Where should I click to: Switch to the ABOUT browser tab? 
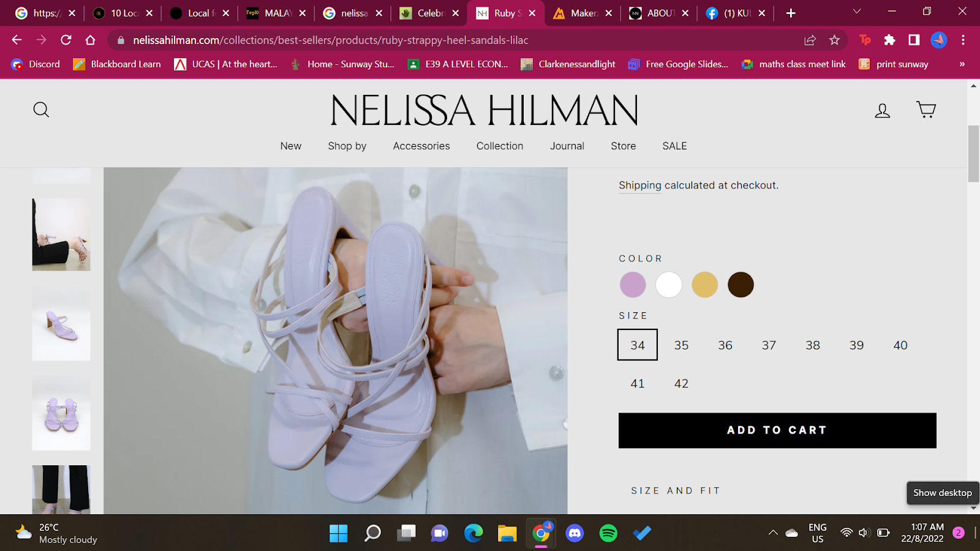pyautogui.click(x=658, y=13)
